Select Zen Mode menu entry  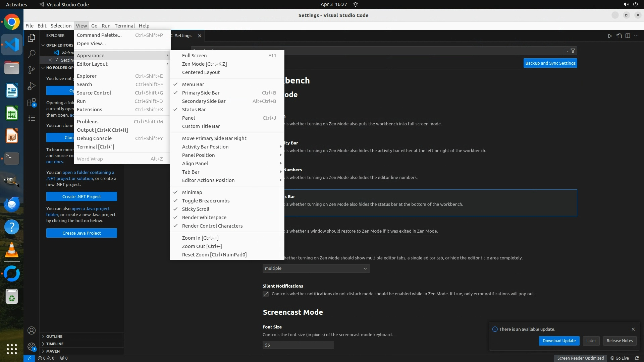[x=204, y=64]
